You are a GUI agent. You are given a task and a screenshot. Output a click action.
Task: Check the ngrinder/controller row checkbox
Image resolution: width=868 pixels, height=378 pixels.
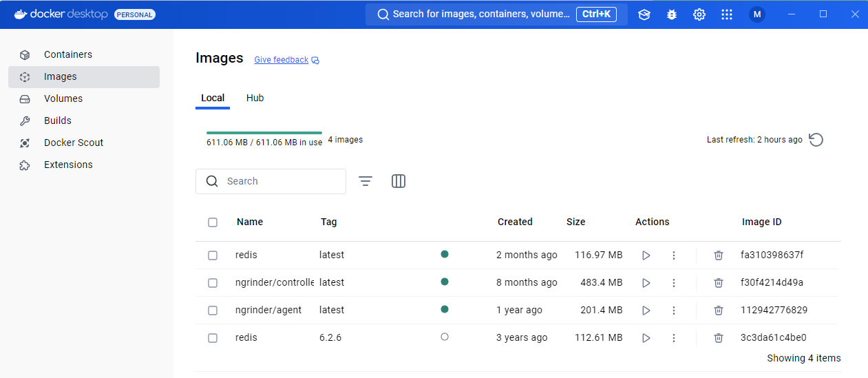pyautogui.click(x=213, y=283)
